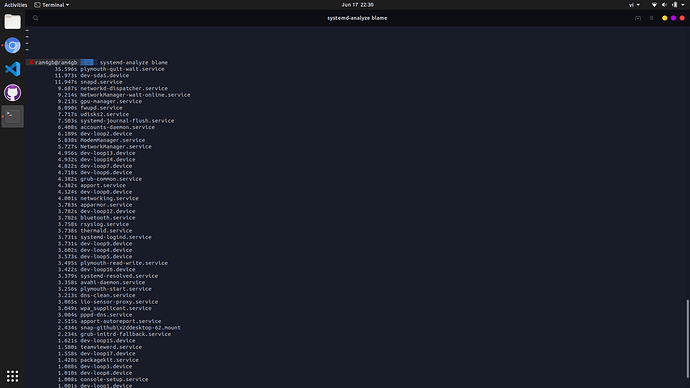
Task: Open Chromium browser from the dock
Action: pyautogui.click(x=12, y=45)
